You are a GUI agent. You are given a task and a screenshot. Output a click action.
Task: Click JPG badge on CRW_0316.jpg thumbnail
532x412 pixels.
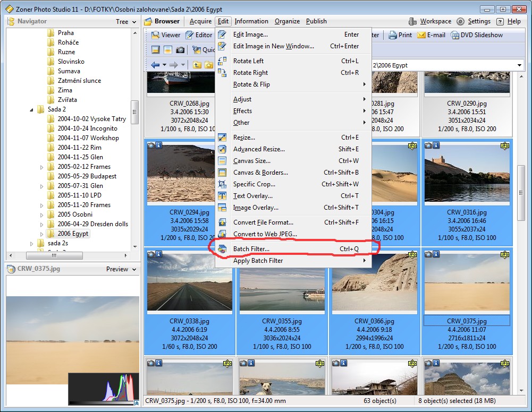505,145
